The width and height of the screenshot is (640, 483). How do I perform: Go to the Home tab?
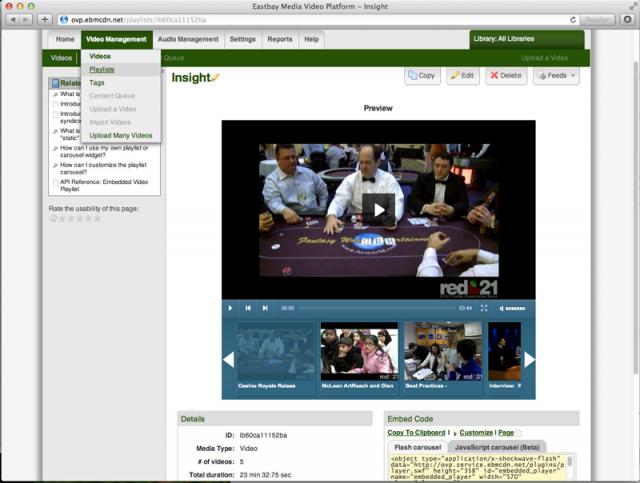click(65, 39)
